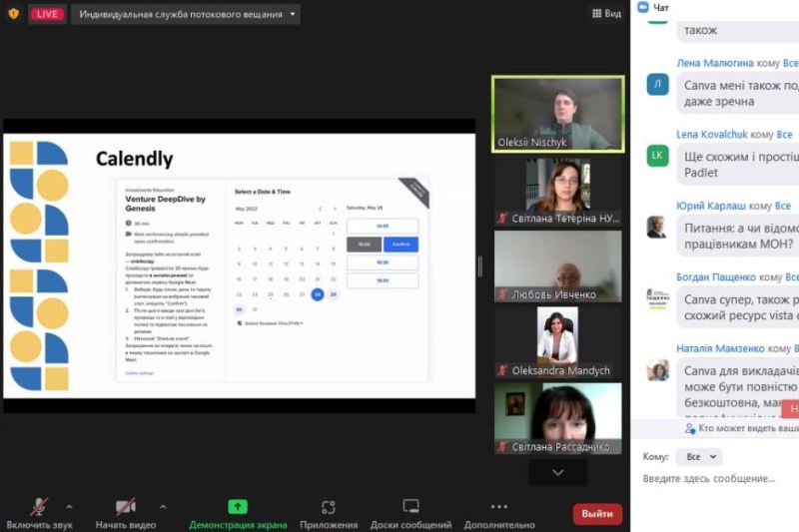Leave the meeting with Выйти button

pyautogui.click(x=597, y=514)
